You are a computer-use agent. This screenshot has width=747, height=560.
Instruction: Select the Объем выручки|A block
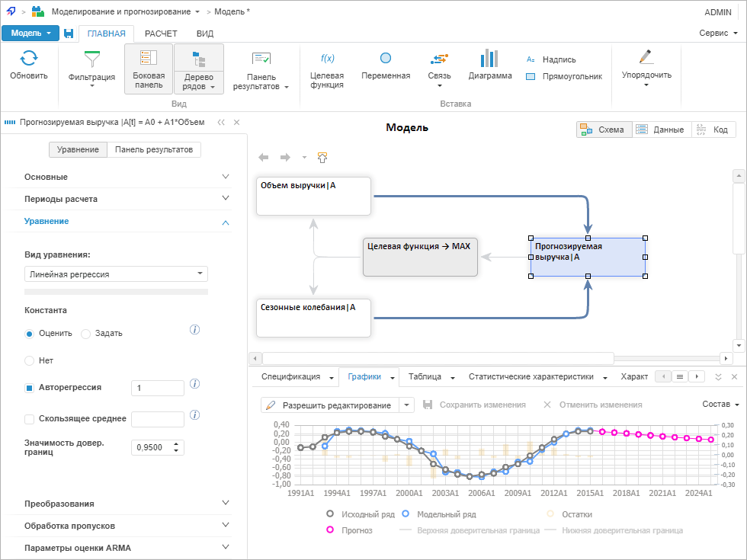tap(313, 197)
